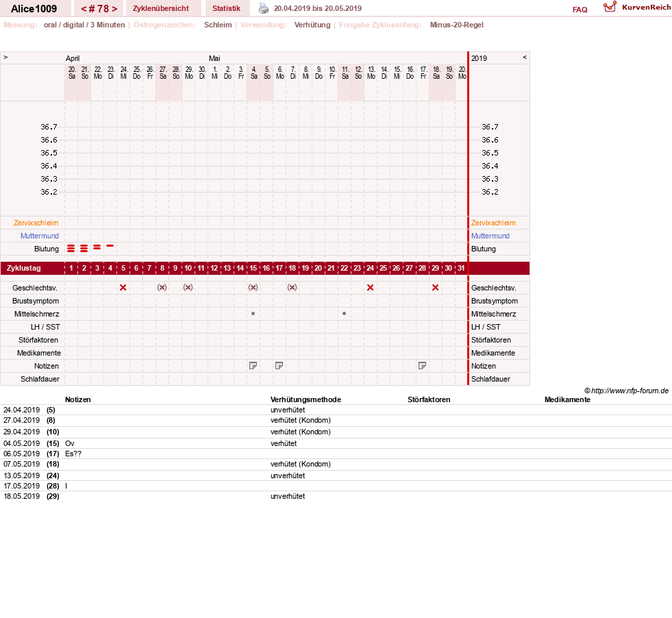This screenshot has height=618, width=672.
Task: Click the right Zervixschleim row label
Action: pos(493,223)
